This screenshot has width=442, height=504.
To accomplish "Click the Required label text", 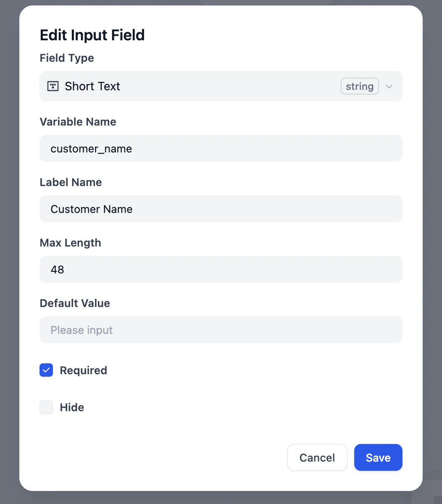I will [x=83, y=370].
